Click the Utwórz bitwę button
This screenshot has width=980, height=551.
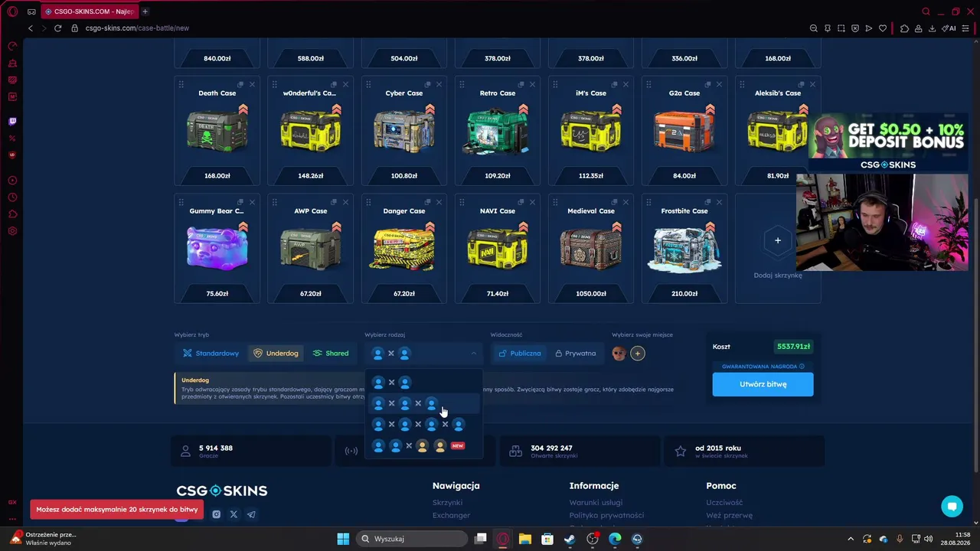[763, 384]
